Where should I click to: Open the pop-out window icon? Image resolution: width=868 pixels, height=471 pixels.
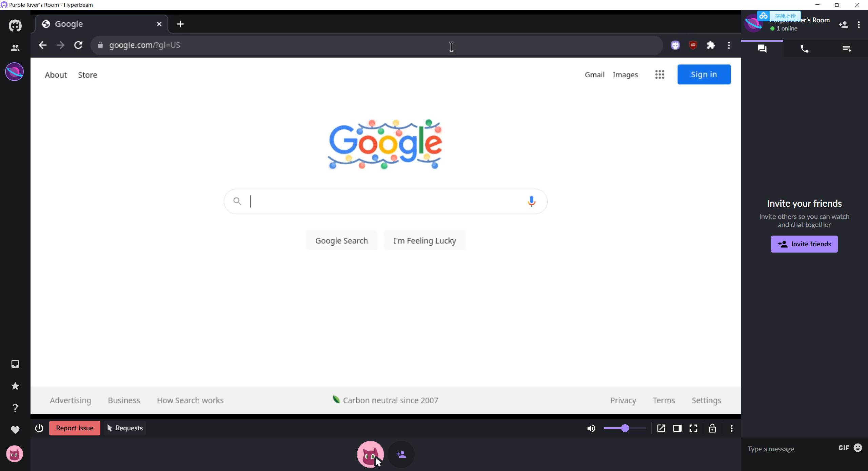click(661, 428)
